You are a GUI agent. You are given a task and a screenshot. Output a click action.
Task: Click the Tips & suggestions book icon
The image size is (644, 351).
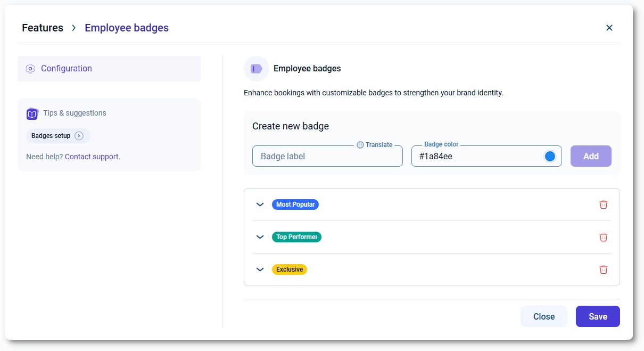coord(32,113)
